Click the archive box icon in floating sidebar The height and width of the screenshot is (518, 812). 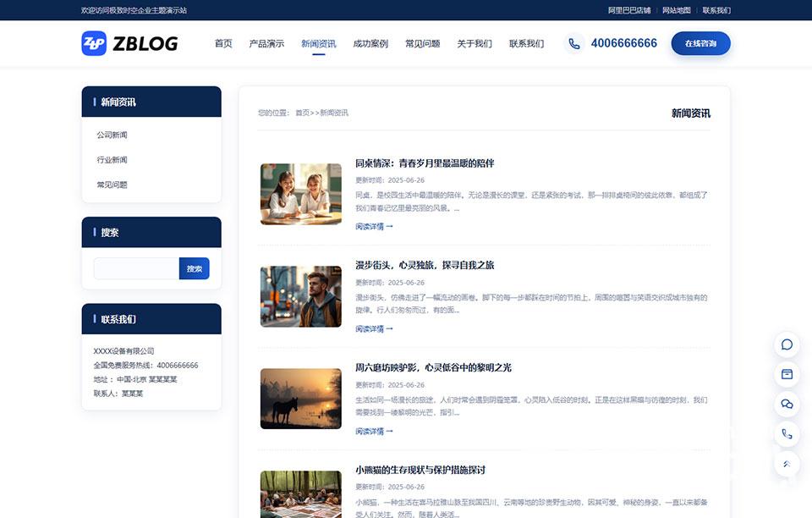pos(787,374)
